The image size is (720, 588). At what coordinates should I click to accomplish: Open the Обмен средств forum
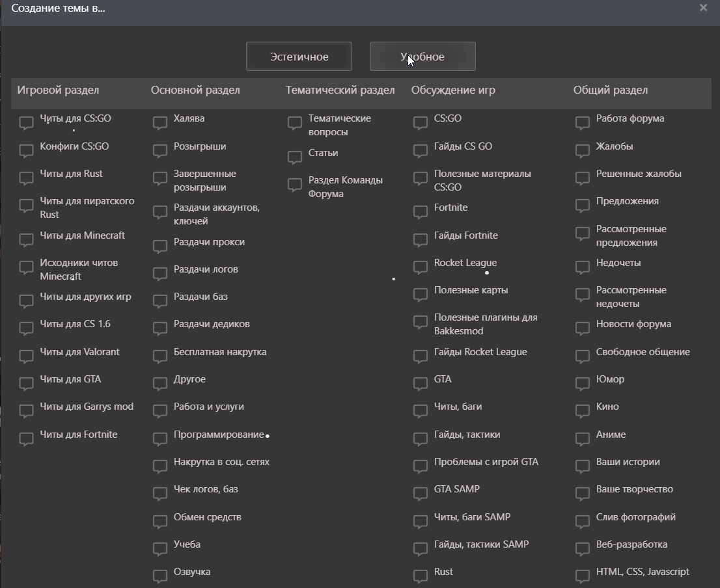[x=207, y=517]
